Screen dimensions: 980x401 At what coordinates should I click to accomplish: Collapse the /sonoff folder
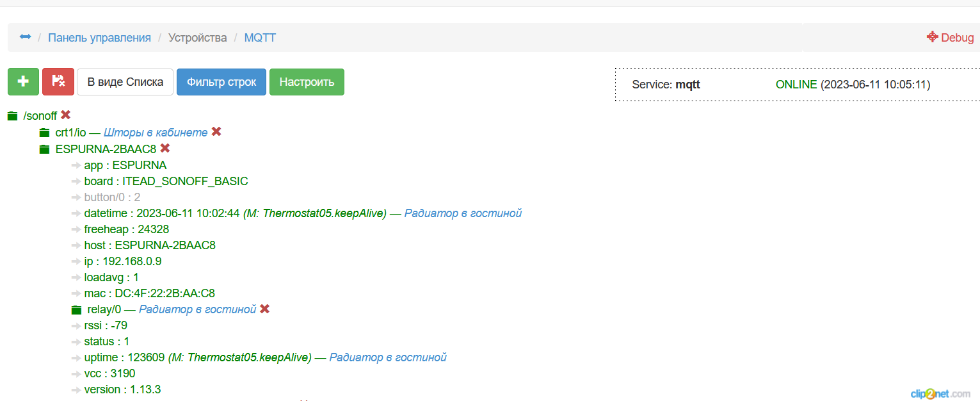(x=12, y=117)
